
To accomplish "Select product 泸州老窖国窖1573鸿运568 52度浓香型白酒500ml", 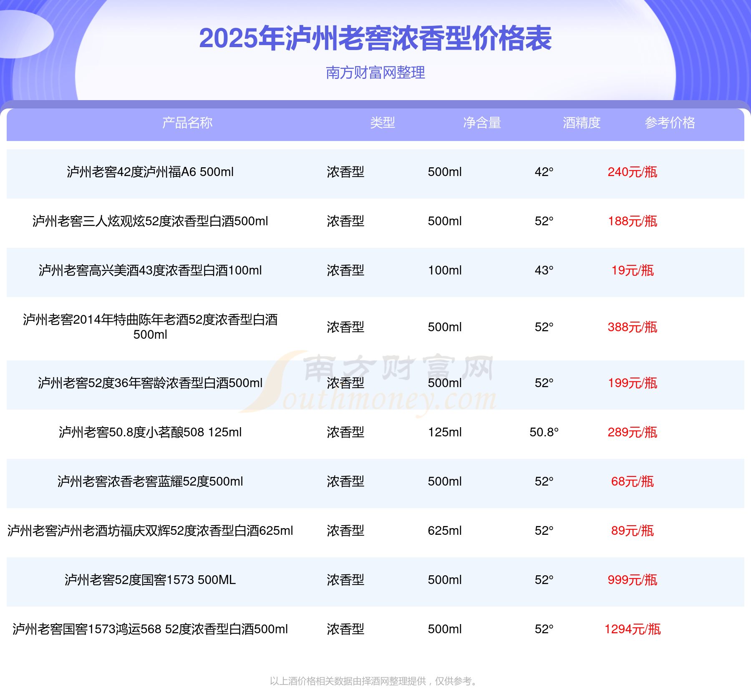I will pos(150,629).
